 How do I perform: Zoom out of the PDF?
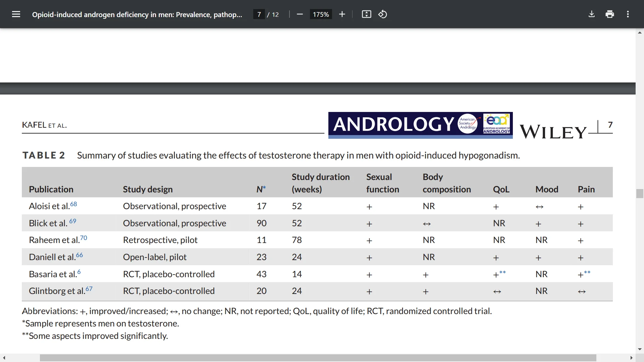[x=300, y=14]
